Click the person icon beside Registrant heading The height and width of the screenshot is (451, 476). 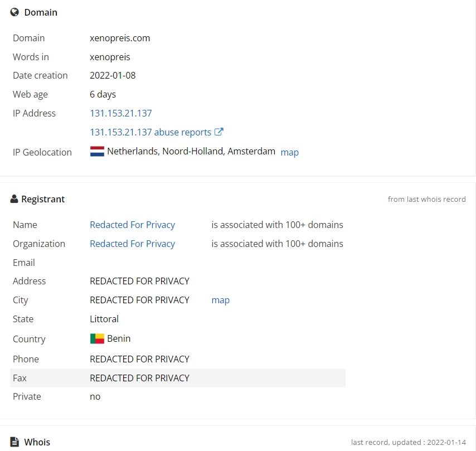pyautogui.click(x=14, y=199)
